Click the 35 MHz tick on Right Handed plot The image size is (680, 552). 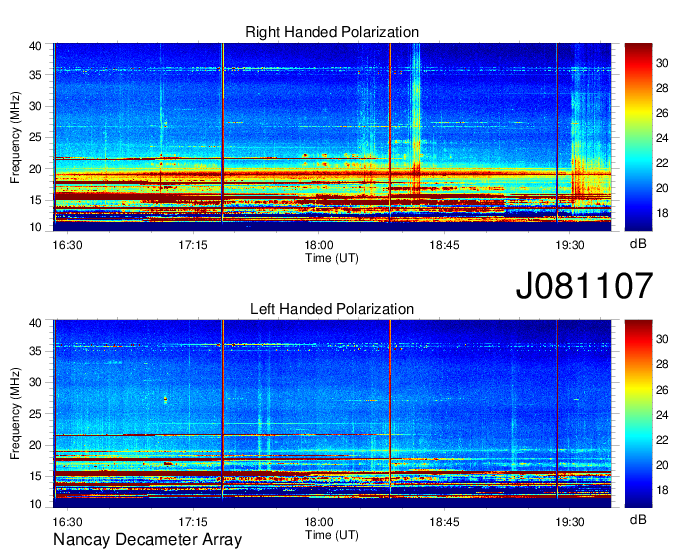click(x=36, y=75)
